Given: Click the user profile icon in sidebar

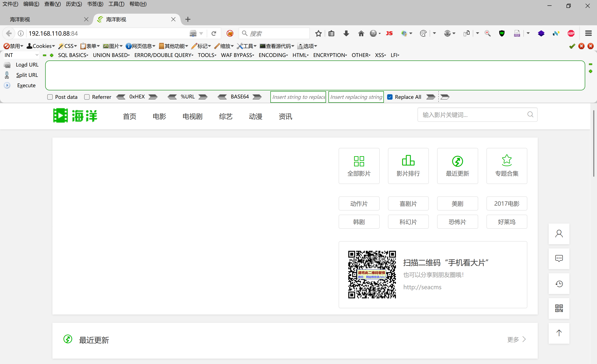Looking at the screenshot, I should [559, 234].
